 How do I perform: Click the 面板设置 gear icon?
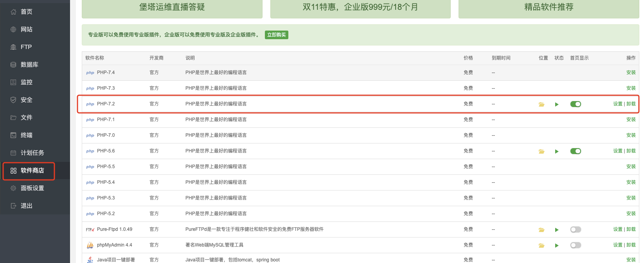13,188
